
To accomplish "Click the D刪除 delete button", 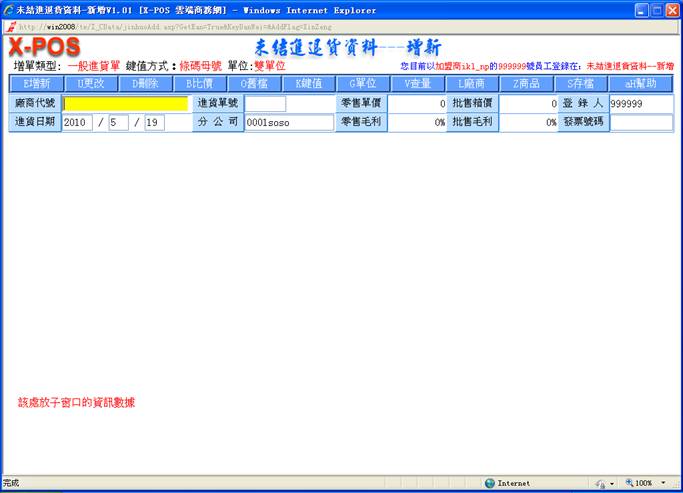I will pos(145,84).
